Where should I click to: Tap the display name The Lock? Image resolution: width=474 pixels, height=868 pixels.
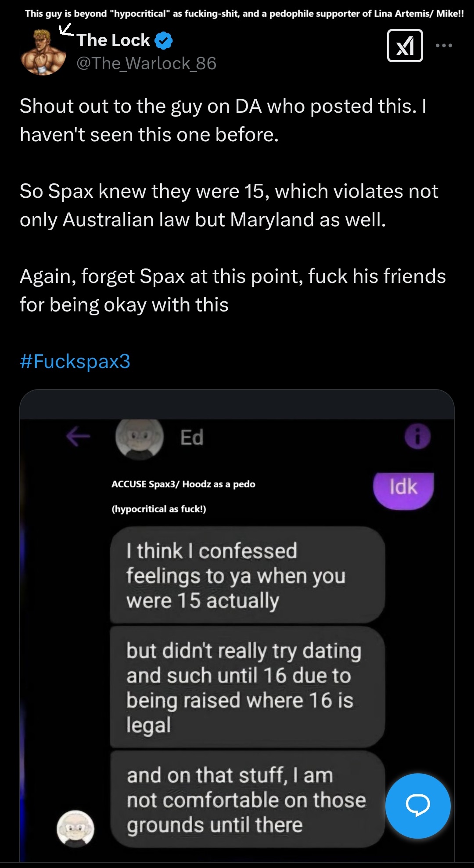coord(114,40)
